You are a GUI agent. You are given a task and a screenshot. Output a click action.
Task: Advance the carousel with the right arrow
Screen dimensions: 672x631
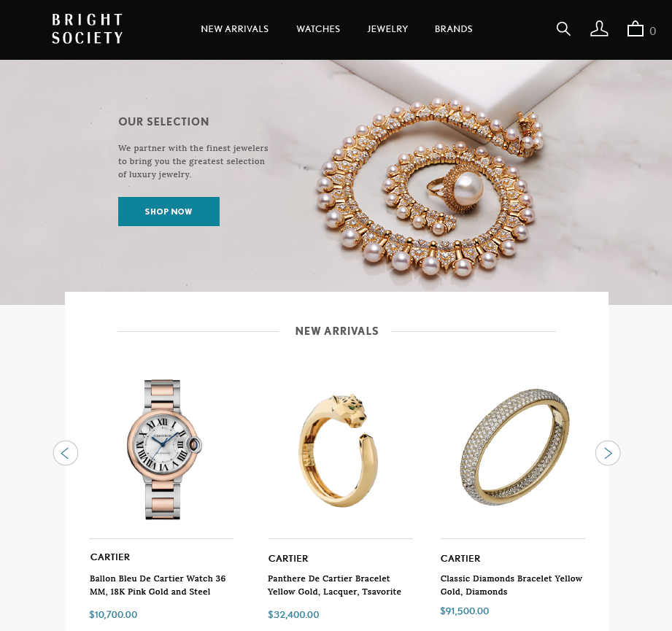608,453
